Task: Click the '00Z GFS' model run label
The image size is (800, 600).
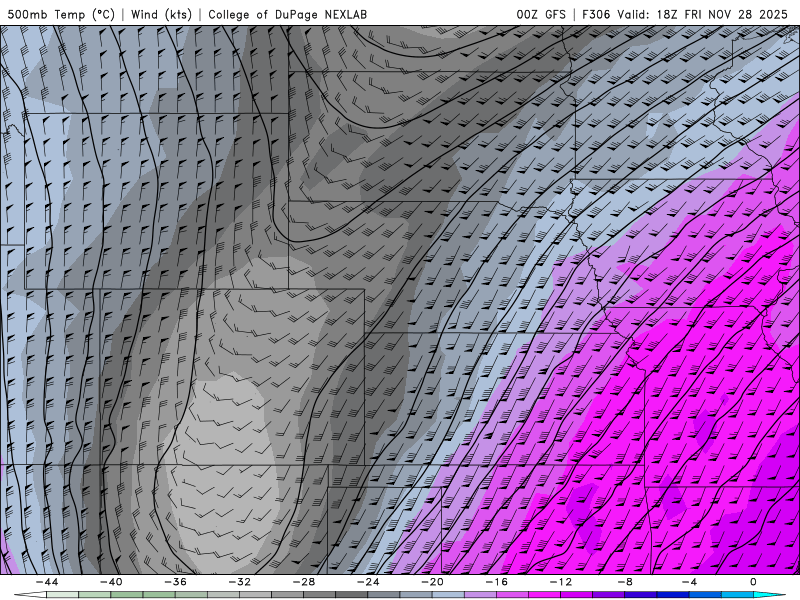Action: pos(541,14)
